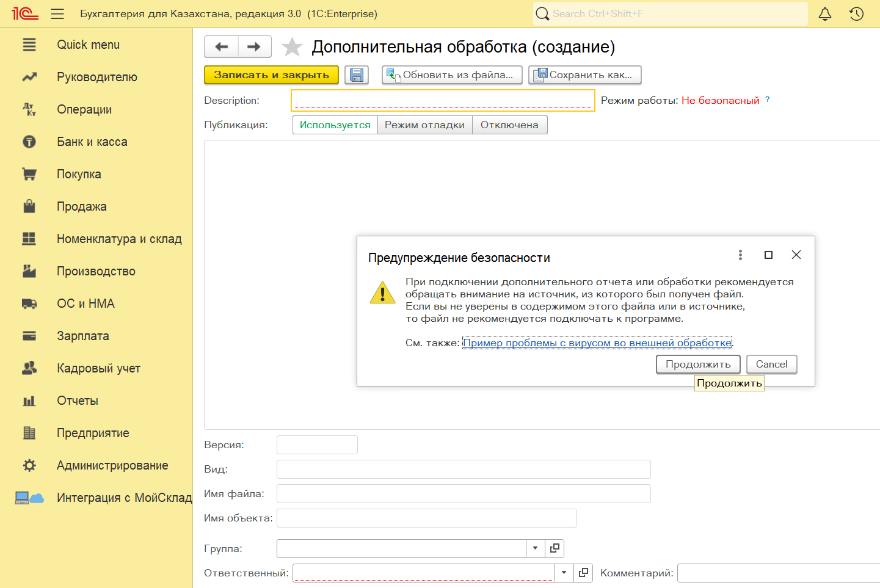Click the 1C logo icon
The height and width of the screenshot is (588, 880).
[x=25, y=13]
